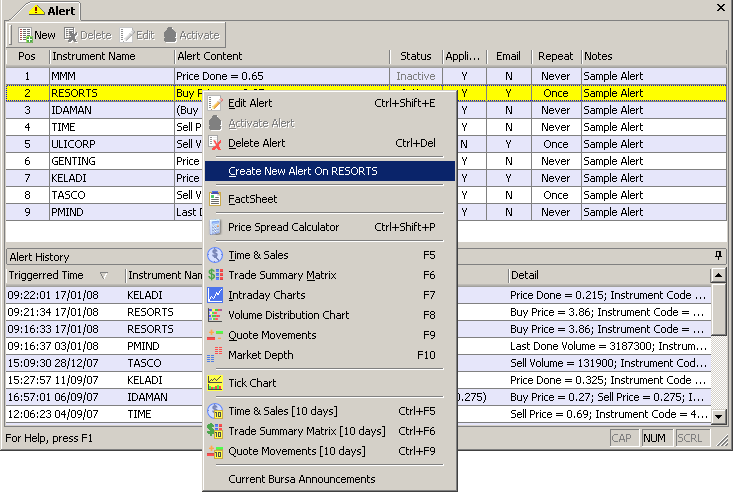
Task: Choose Create New Alert On RESORTS
Action: pyautogui.click(x=330, y=171)
